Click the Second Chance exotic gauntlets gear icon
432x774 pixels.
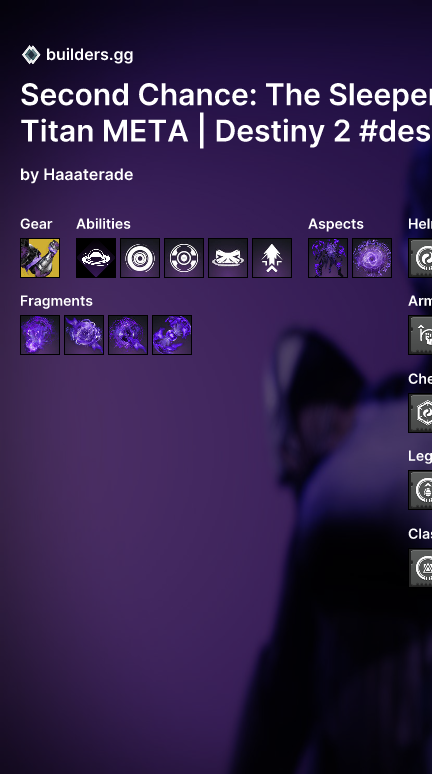[40, 258]
